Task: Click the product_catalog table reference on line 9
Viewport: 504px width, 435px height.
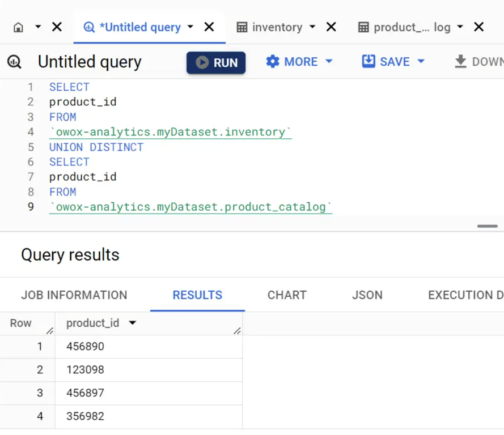Action: click(190, 207)
